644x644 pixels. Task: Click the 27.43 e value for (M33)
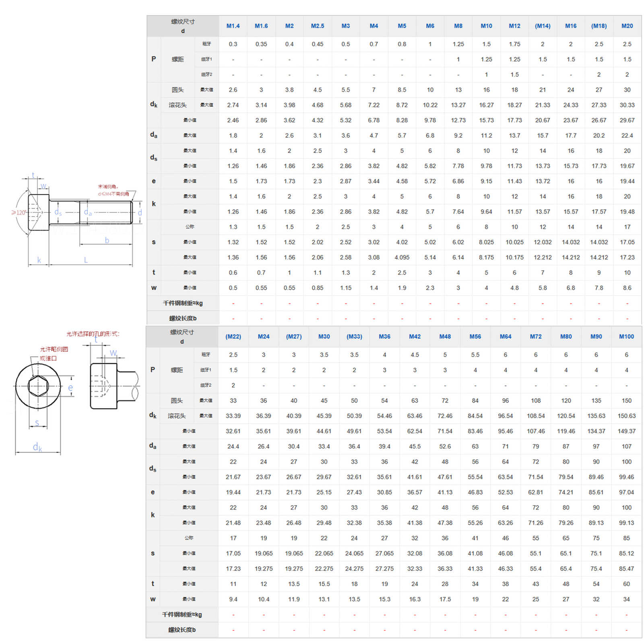pyautogui.click(x=354, y=492)
